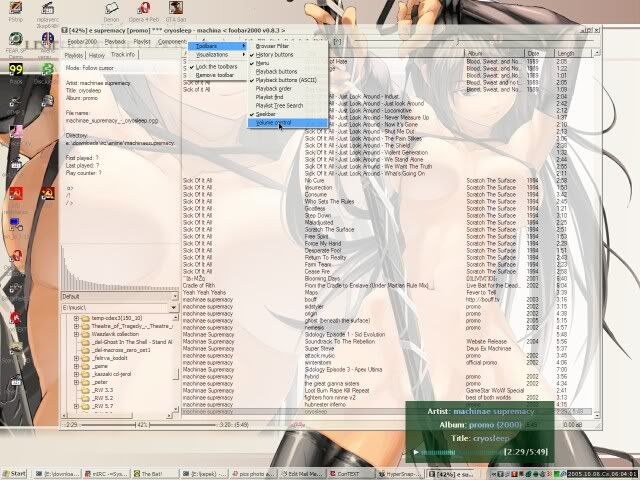Expand the _RW 5.7 folder node

(x=76, y=406)
